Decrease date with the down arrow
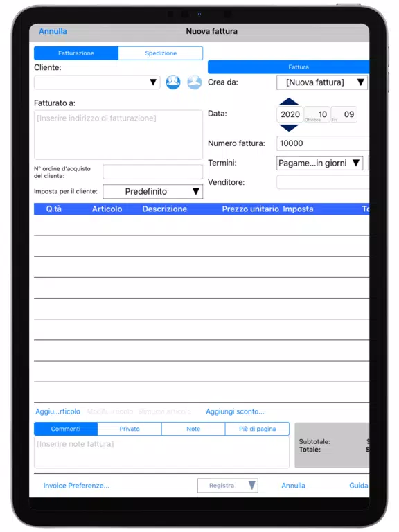 point(289,128)
